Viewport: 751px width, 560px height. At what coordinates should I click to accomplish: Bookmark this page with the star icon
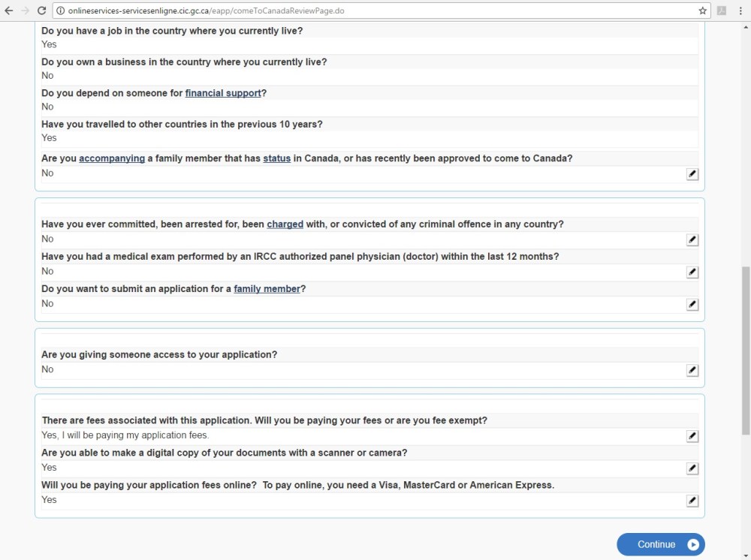pyautogui.click(x=703, y=11)
